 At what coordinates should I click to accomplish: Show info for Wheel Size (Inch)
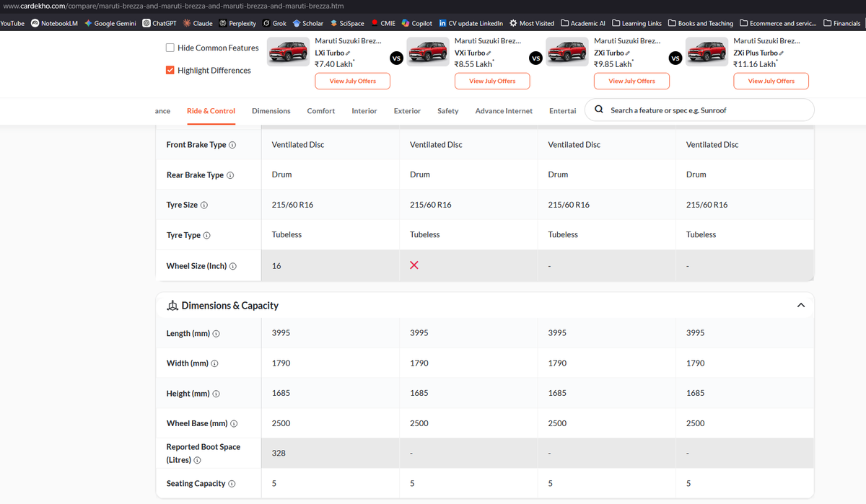pyautogui.click(x=233, y=266)
